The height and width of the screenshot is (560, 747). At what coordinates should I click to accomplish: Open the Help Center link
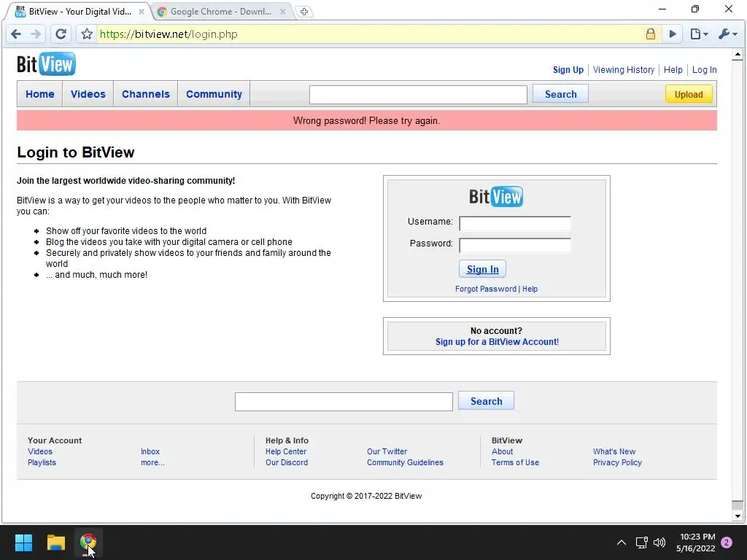[286, 451]
